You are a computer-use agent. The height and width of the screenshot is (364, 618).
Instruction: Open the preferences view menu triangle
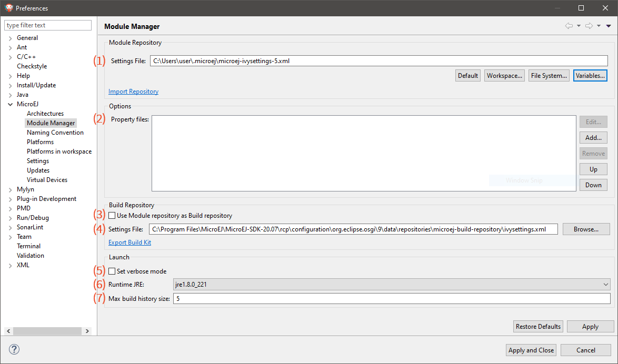(608, 25)
